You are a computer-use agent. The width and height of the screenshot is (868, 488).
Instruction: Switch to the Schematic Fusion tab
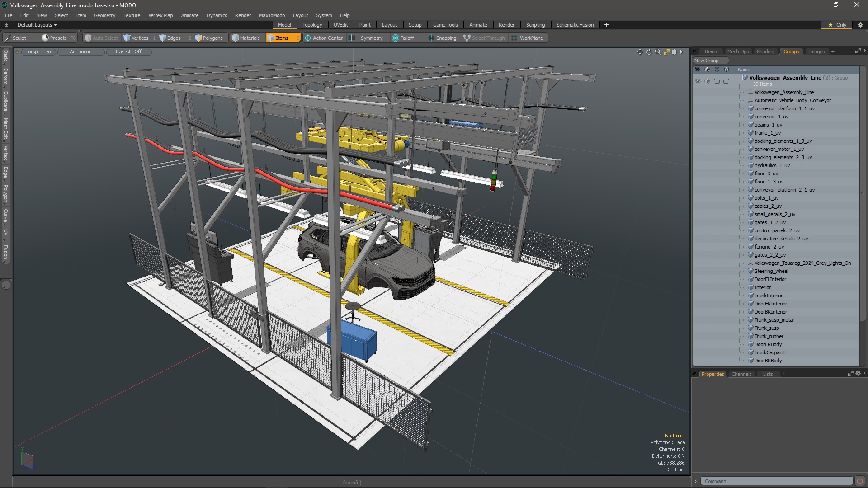tap(575, 25)
